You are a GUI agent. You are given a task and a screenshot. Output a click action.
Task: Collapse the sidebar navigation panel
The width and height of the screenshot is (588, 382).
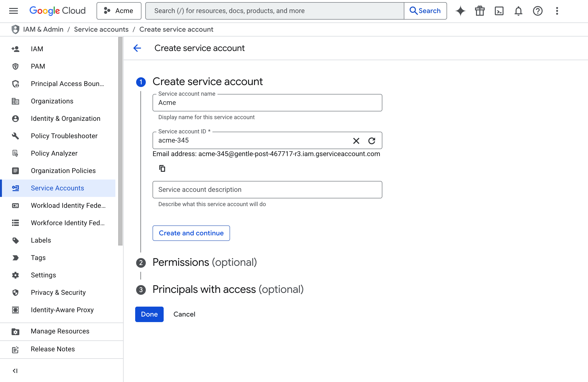[x=15, y=371]
